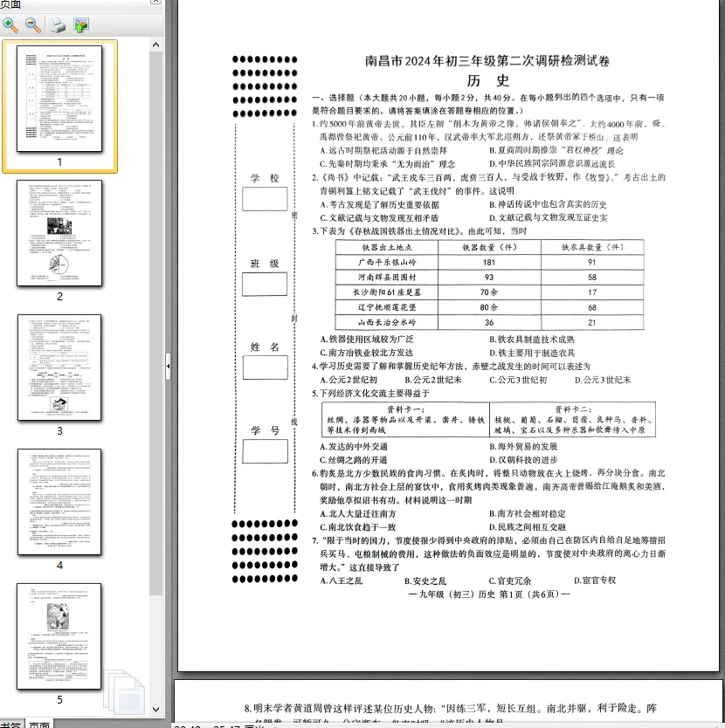
Task: Click page 4's thumbnail label
Action: (x=59, y=564)
